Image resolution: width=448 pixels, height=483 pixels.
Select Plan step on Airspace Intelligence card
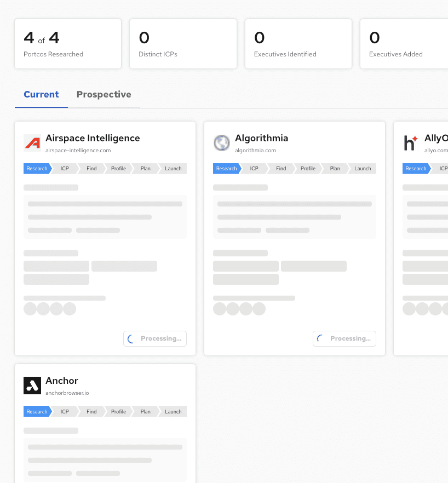tap(146, 169)
